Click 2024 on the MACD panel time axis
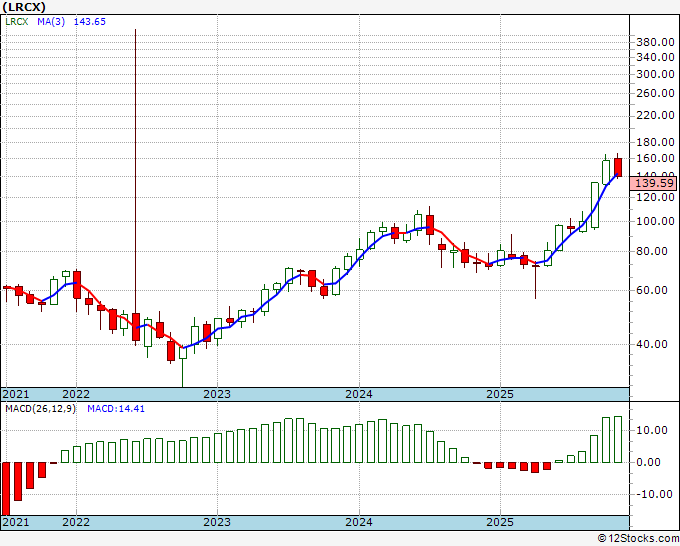The image size is (680, 546). pos(359,522)
